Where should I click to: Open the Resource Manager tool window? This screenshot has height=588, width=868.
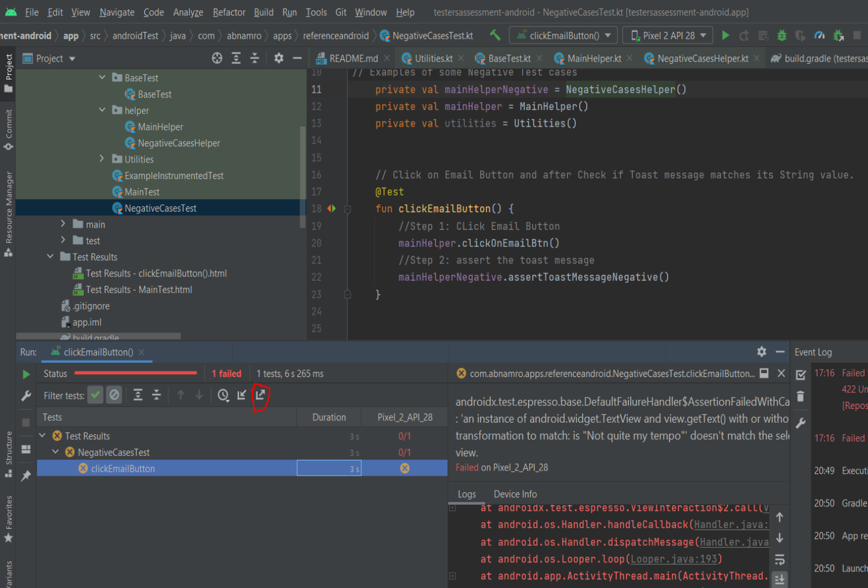pyautogui.click(x=8, y=214)
